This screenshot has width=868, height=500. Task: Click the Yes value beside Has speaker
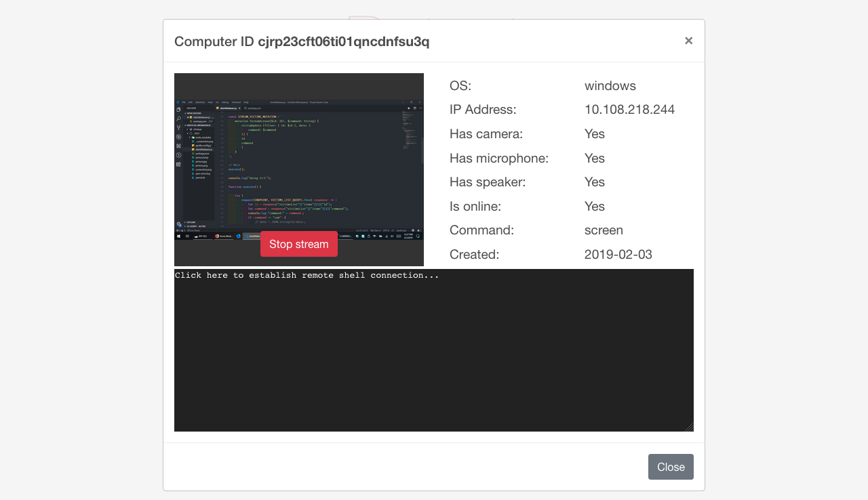(595, 182)
